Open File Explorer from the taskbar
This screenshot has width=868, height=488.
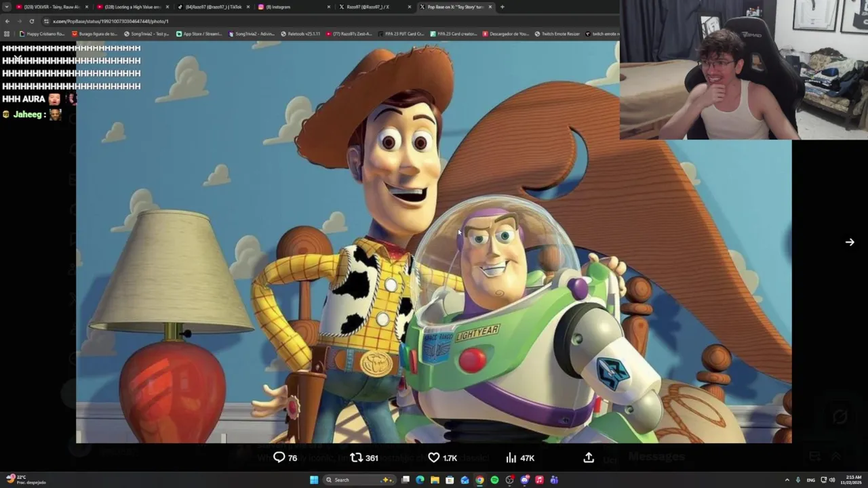pos(435,480)
